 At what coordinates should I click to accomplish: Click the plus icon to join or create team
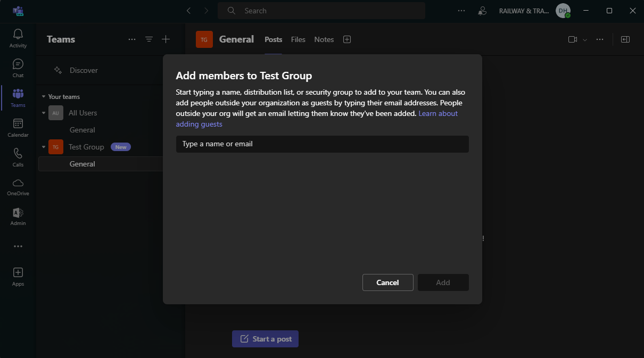[x=166, y=39]
